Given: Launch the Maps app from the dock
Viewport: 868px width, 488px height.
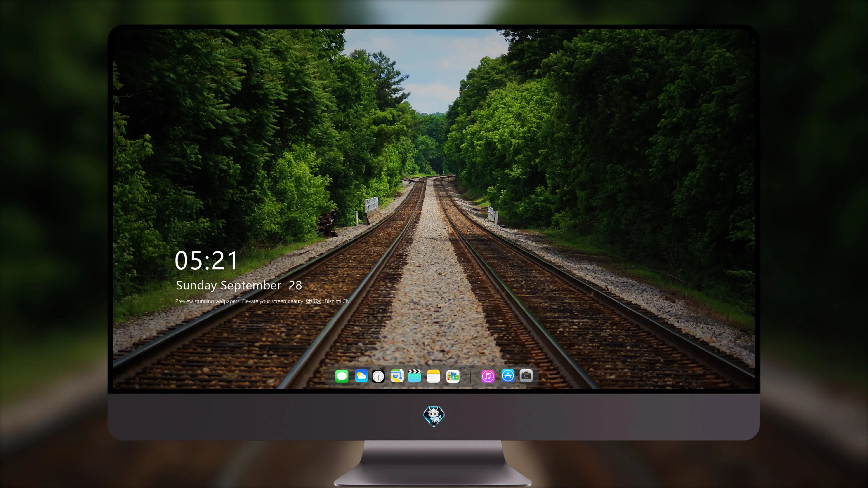Looking at the screenshot, I should click(x=397, y=376).
